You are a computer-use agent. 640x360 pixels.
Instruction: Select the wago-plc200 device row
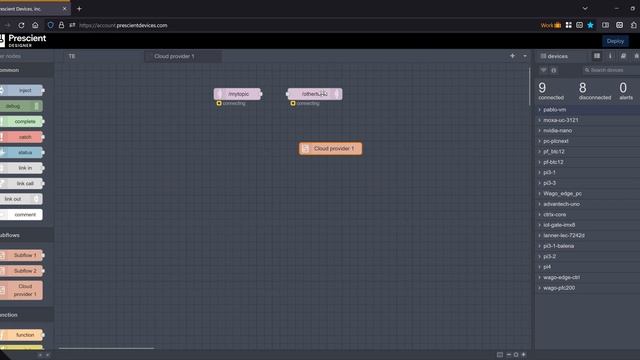coord(588,288)
